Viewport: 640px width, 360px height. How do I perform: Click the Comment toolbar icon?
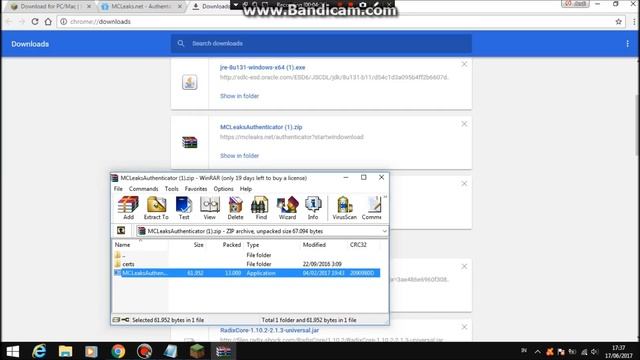(x=372, y=208)
